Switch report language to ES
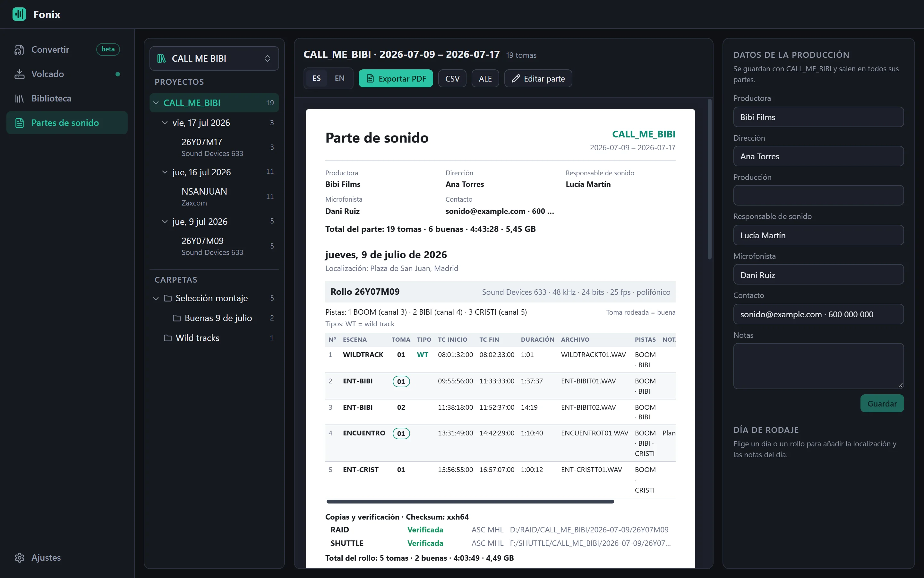The width and height of the screenshot is (924, 578). coord(317,78)
